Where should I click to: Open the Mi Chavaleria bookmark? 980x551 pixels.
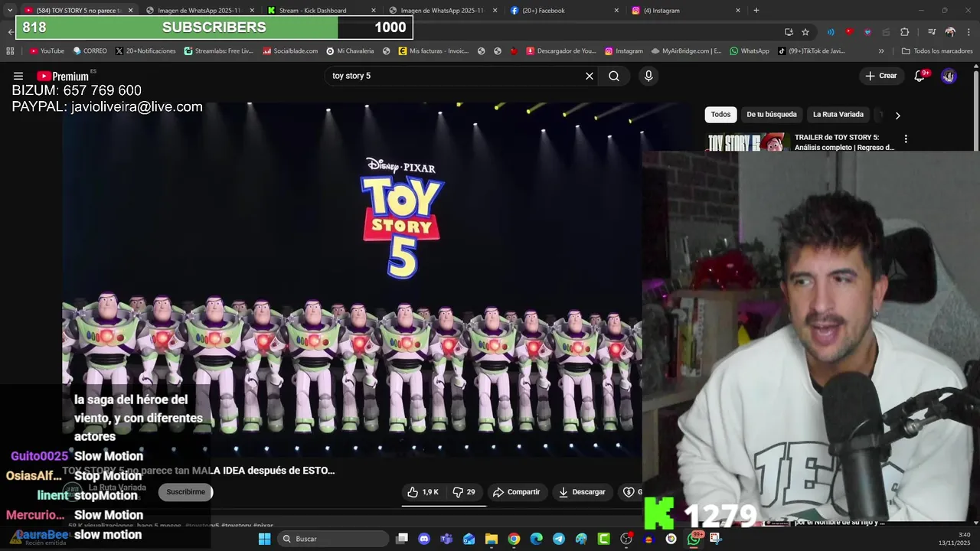pyautogui.click(x=350, y=51)
